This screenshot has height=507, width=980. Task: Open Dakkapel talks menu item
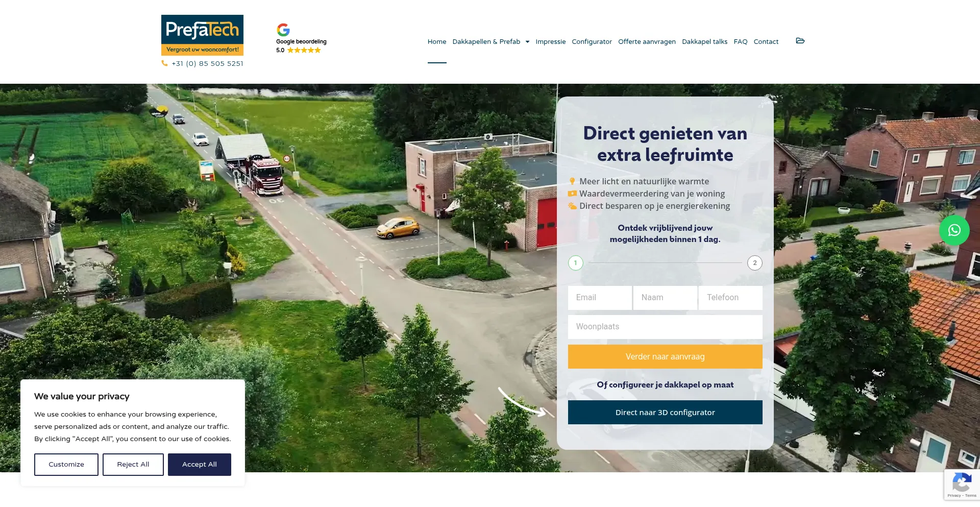704,42
